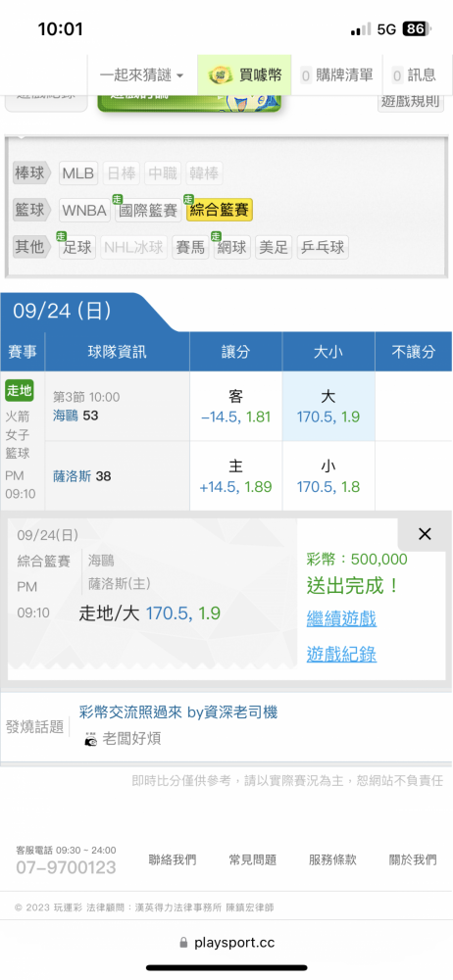Image resolution: width=453 pixels, height=980 pixels.
Task: Open 遊戲規則 game rules
Action: coord(411,100)
